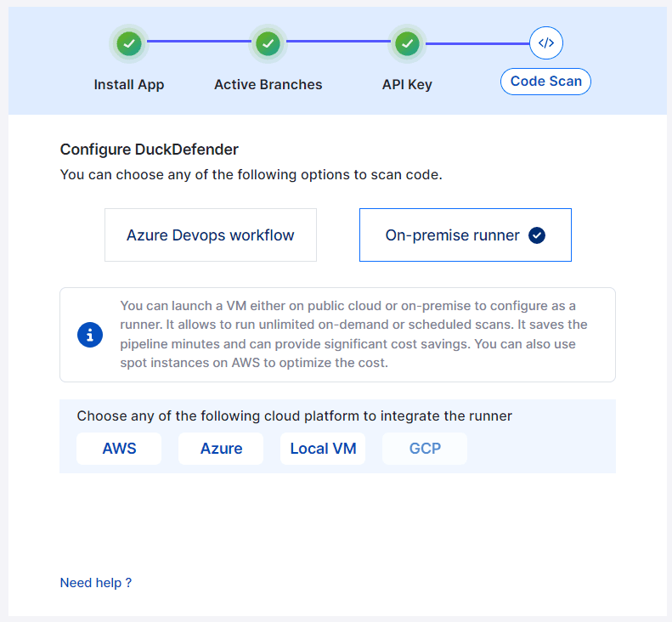Open the Need help ? link
Viewport: 672px width, 622px height.
click(x=95, y=583)
